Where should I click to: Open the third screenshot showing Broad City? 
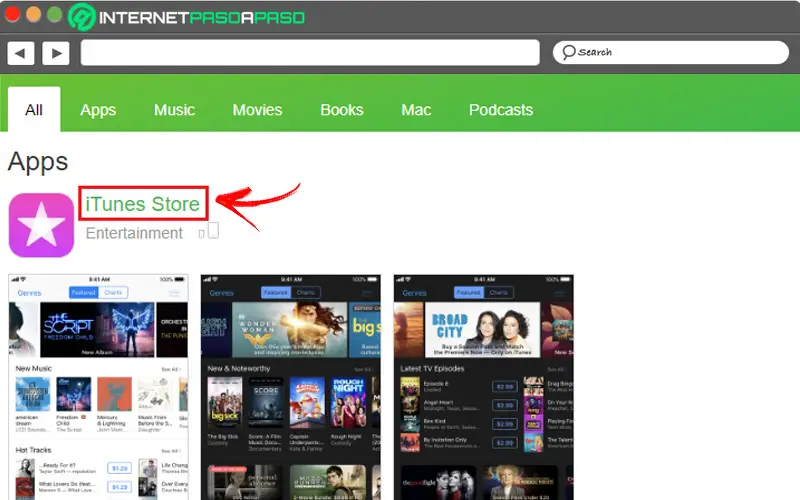click(x=484, y=387)
